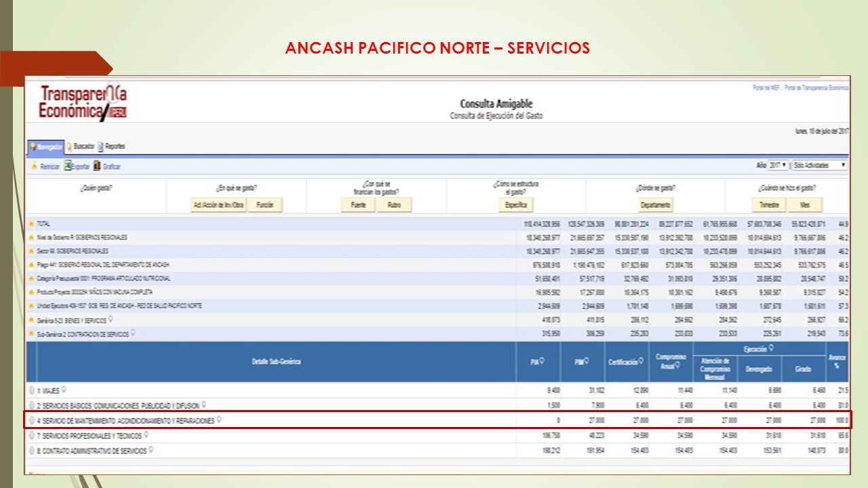Click up-arrow icon beside Pliego 441 row

[x=31, y=264]
